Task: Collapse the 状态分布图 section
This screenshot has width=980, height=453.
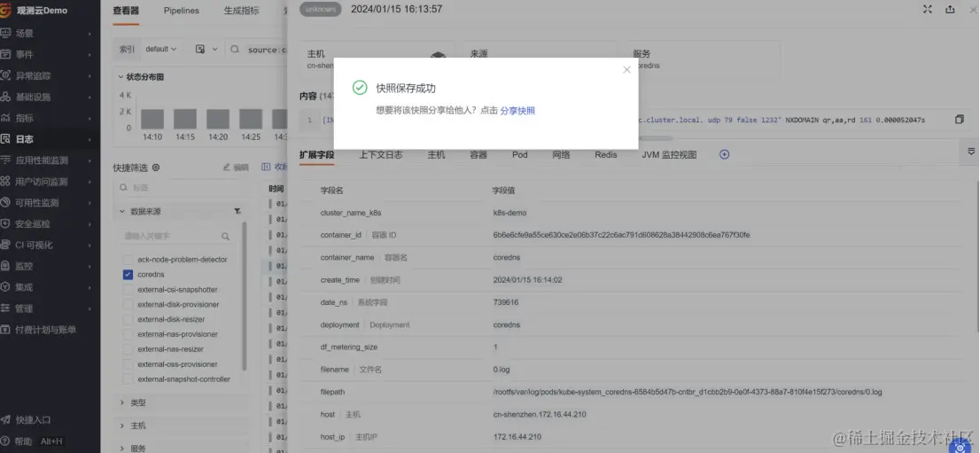Action: 121,77
